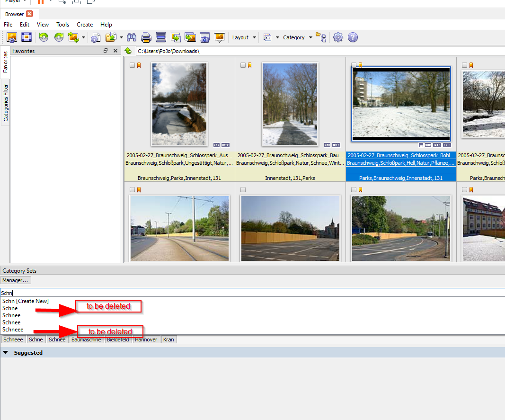Click the Rotate left icon
505x420 pixels.
click(44, 37)
